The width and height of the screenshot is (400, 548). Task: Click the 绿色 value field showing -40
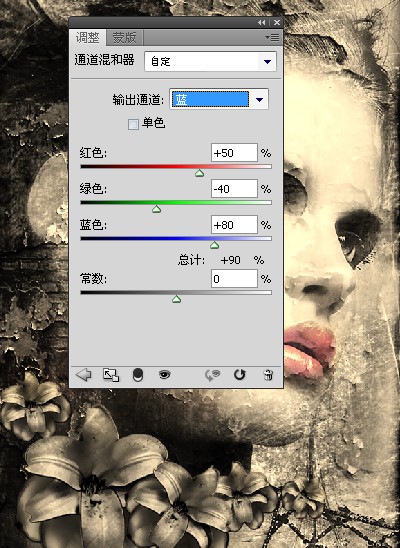(234, 189)
